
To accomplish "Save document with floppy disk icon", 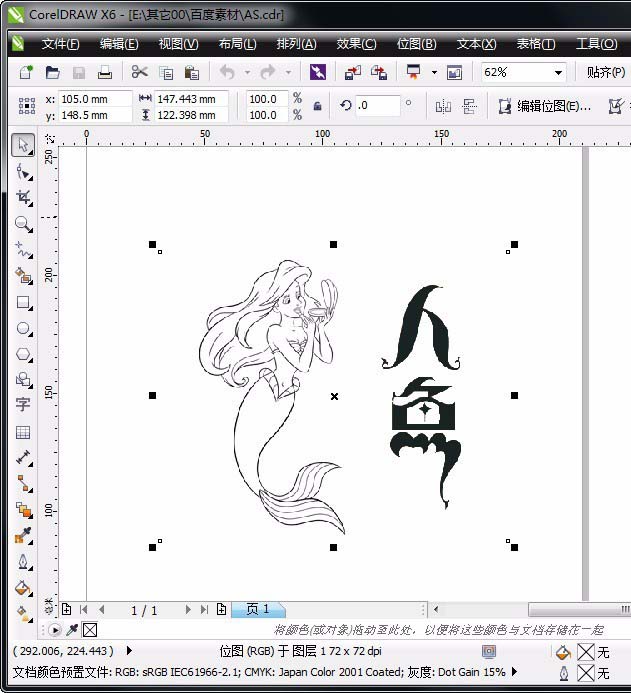I will 79,72.
